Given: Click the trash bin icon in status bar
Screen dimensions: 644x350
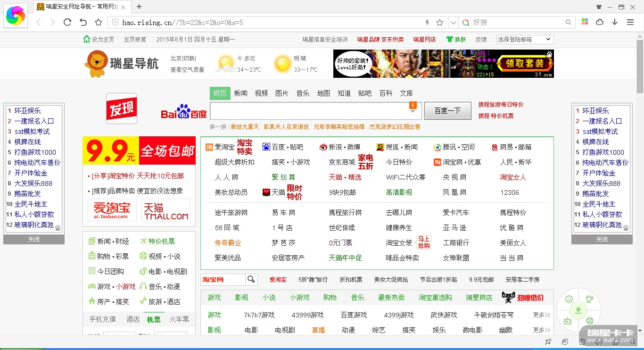Looking at the screenshot, I should [582, 342].
